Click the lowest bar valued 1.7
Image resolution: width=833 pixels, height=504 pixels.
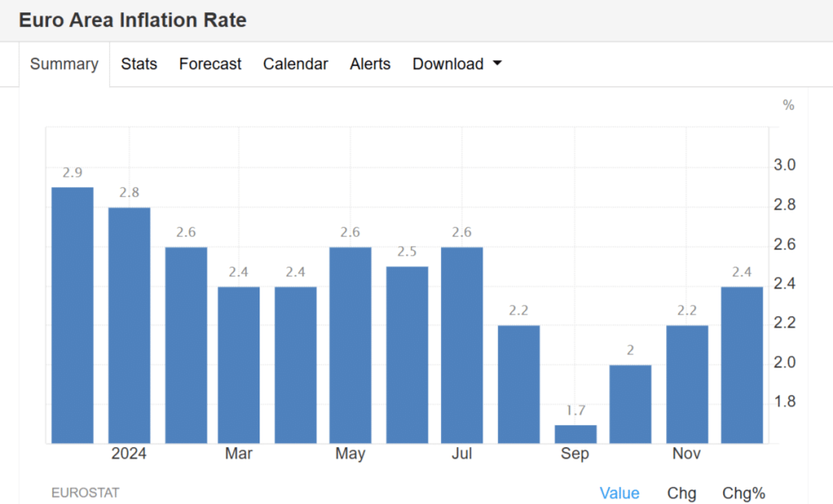[575, 434]
